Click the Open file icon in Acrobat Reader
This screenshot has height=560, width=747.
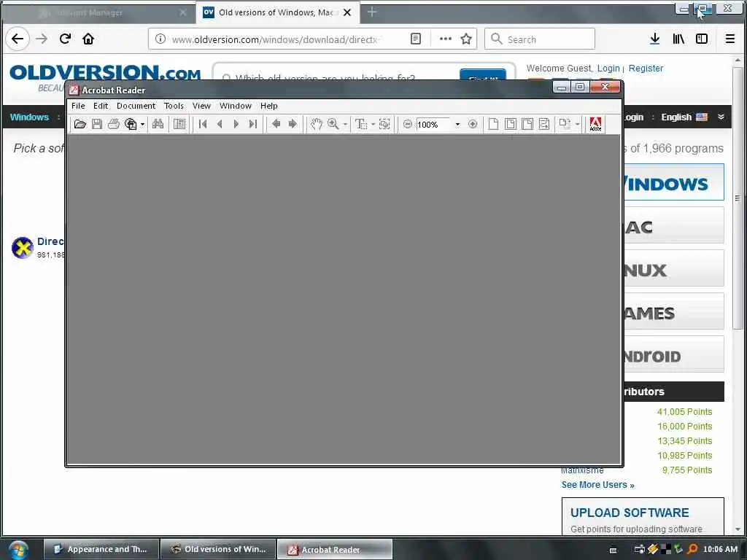point(80,124)
